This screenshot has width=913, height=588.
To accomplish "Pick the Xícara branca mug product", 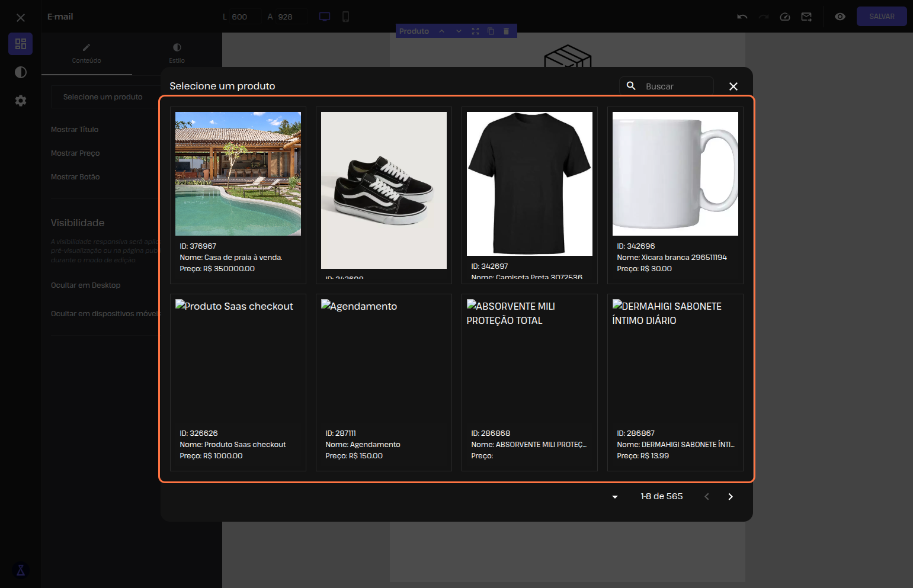I will [x=675, y=195].
